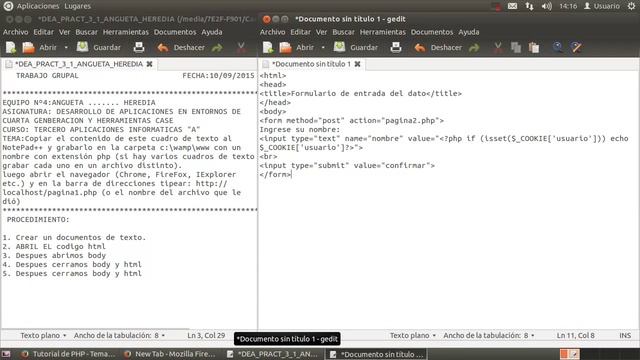Select the DEA_PRACT_3_1_ANGUETA_HEREDIA document tab
The width and height of the screenshot is (640, 360).
pyautogui.click(x=79, y=64)
